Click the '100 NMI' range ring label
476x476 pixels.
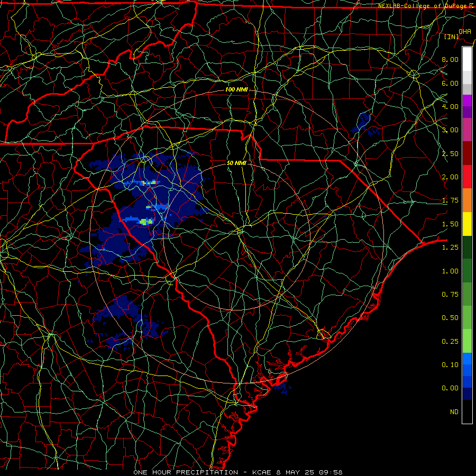point(236,89)
